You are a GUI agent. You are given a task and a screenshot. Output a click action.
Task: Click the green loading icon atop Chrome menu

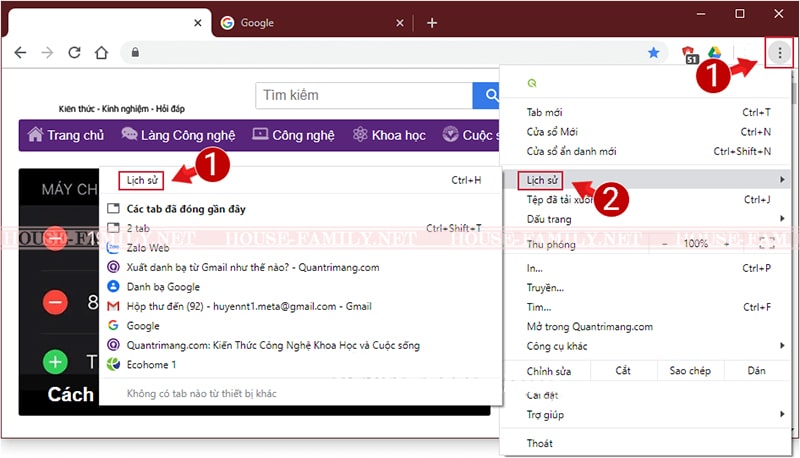tap(532, 83)
